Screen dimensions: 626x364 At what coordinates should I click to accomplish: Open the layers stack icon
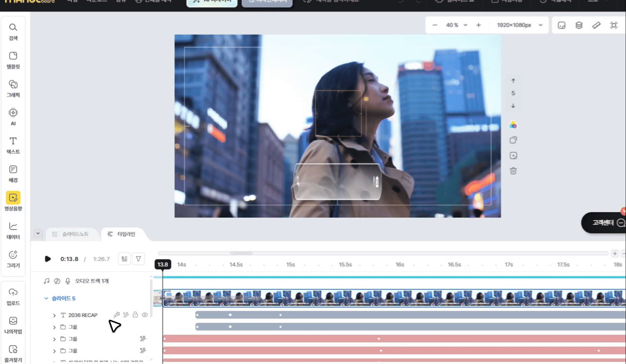tap(579, 25)
